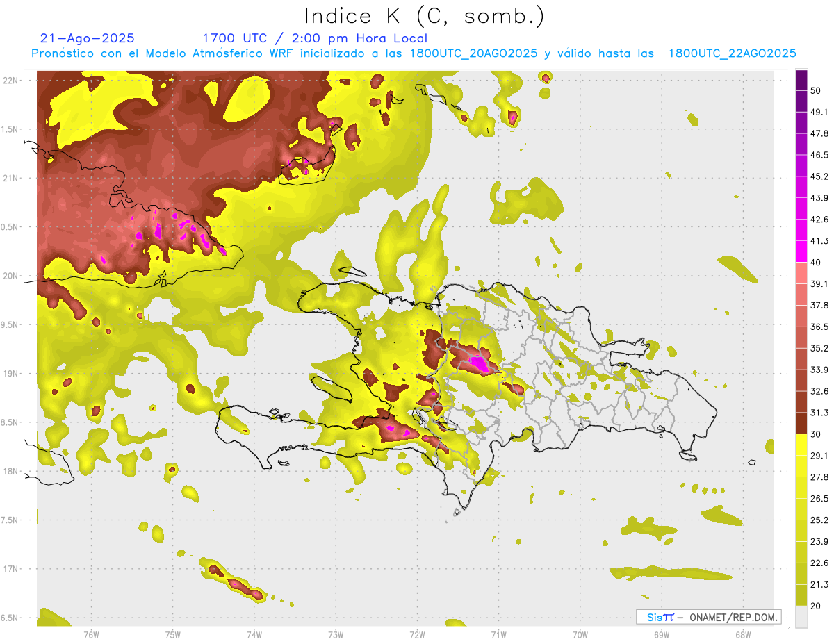Click the light grey color bar segment below 20

pyautogui.click(x=801, y=616)
